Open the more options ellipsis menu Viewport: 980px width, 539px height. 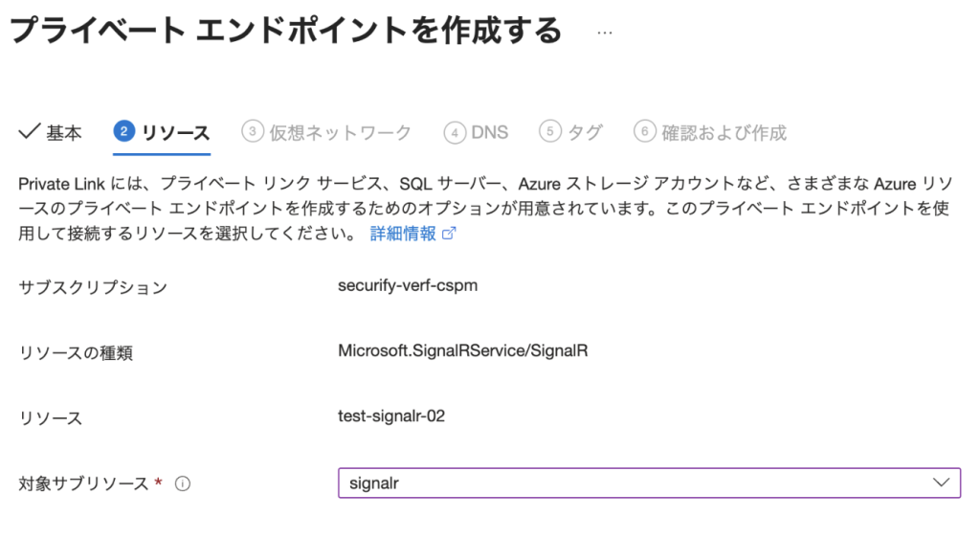pos(604,32)
